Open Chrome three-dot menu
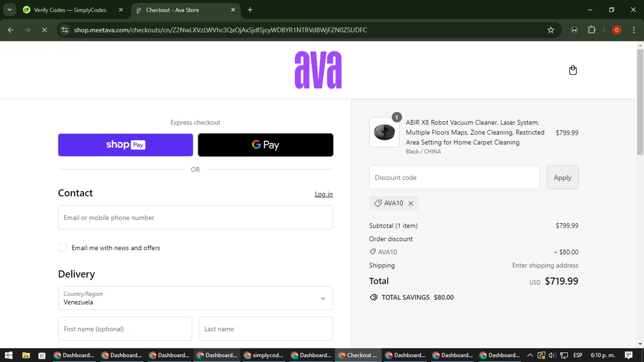 pos(634,30)
